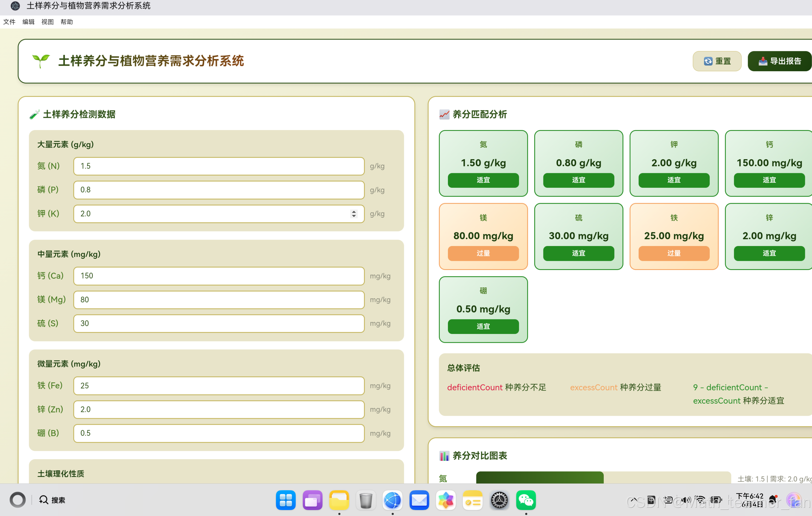Focus the potassium 钾 (K) input field
The image size is (812, 516).
click(x=219, y=214)
